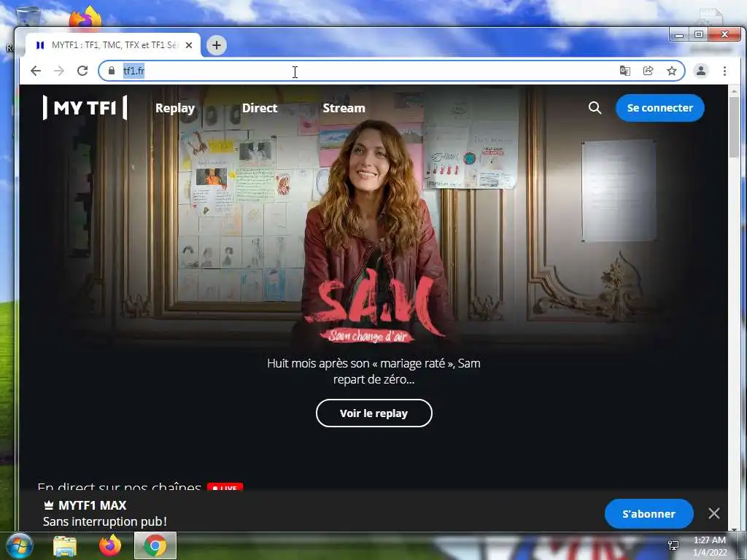
Task: Open Firefox from the taskbar
Action: click(x=110, y=545)
